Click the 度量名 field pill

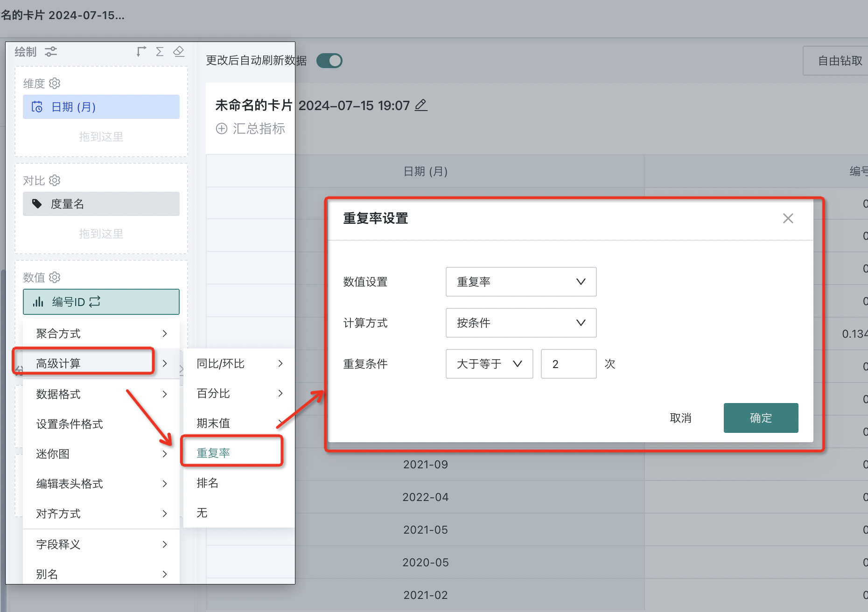(101, 204)
